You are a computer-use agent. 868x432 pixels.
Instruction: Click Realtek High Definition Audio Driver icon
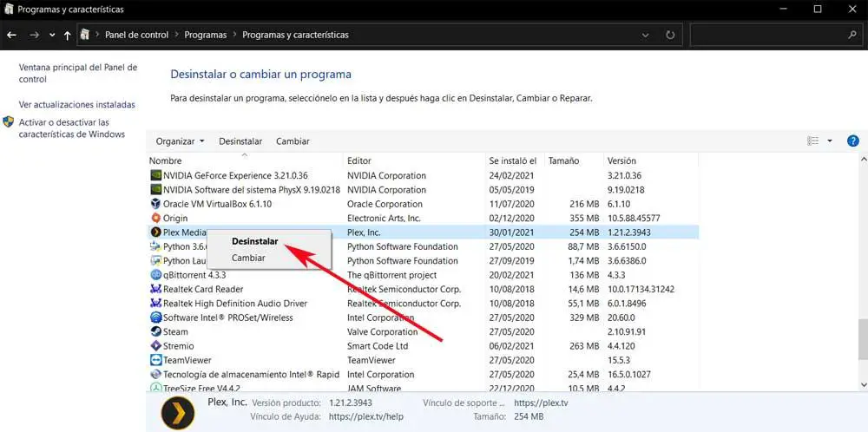(155, 303)
